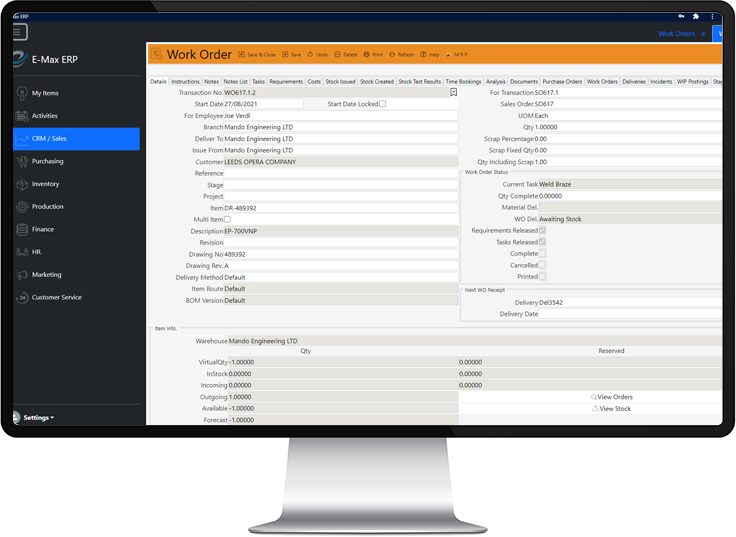Open the Production module in sidebar
Viewport: 736px width, 537px height.
pos(47,207)
